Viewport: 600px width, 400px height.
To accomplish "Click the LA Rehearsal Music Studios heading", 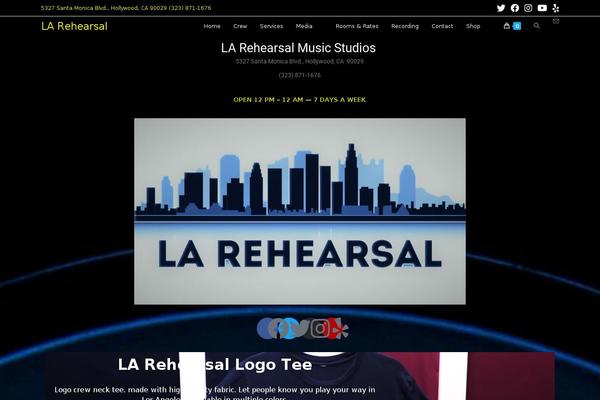I will point(298,48).
